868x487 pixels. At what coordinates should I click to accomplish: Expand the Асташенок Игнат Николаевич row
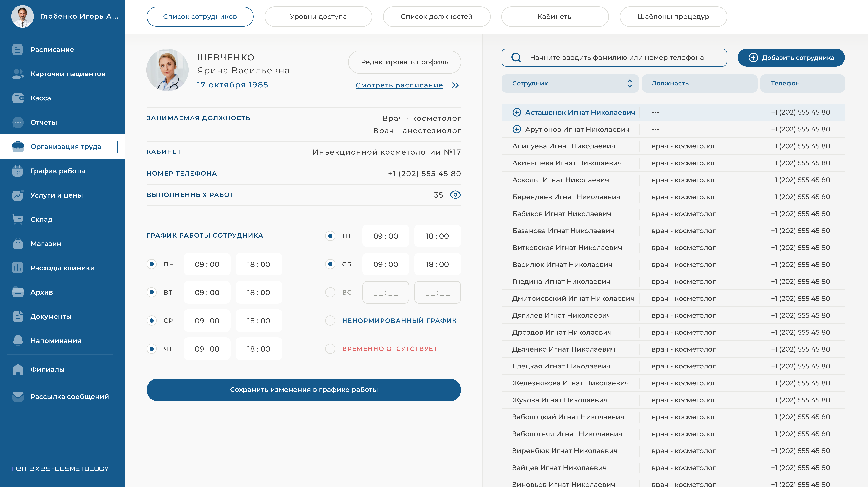(x=517, y=112)
